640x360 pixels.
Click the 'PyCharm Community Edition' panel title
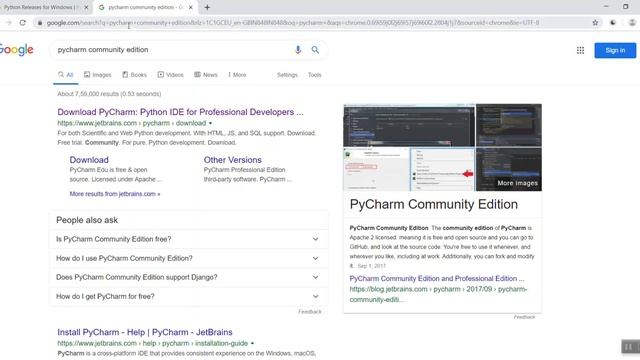[433, 204]
